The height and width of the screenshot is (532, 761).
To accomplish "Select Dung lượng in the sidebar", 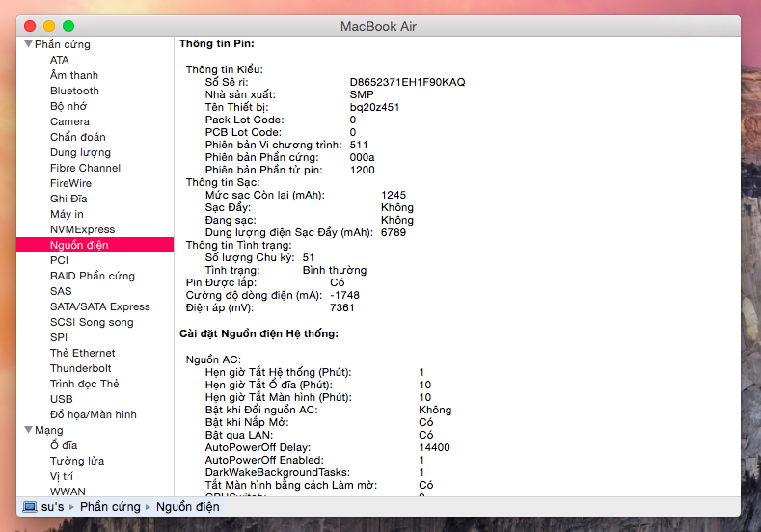I will tap(80, 152).
